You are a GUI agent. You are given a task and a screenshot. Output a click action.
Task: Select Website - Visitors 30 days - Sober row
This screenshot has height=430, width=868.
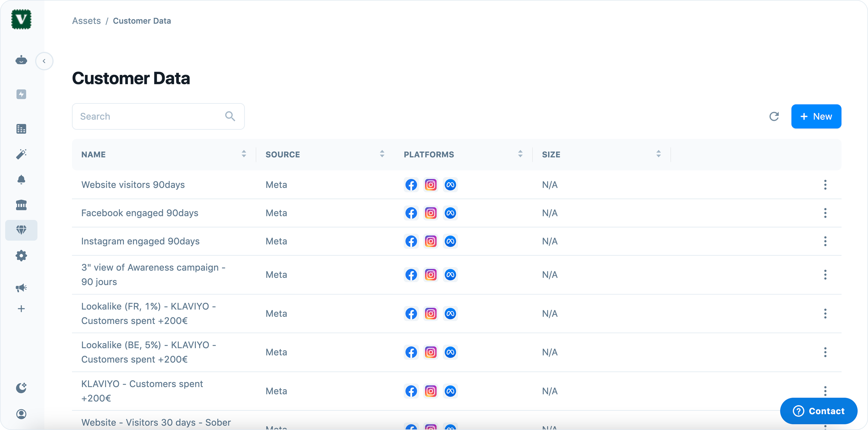(x=156, y=423)
